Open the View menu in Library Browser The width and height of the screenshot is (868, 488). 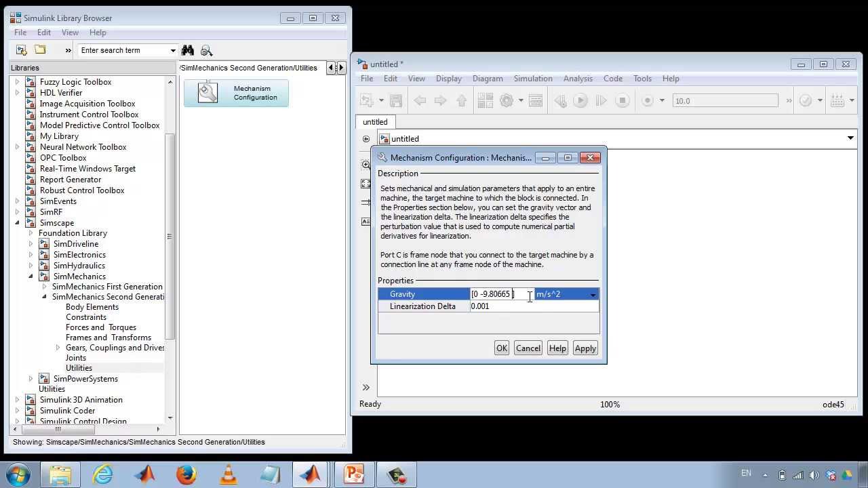pyautogui.click(x=70, y=33)
